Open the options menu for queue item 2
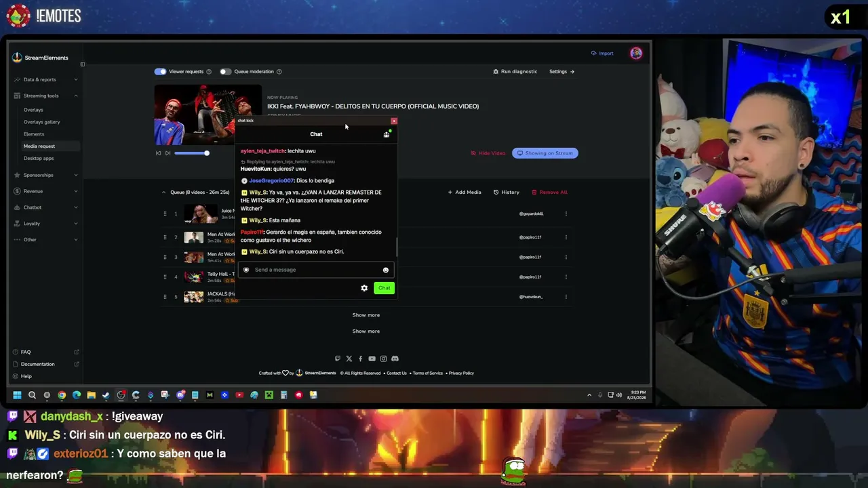Viewport: 868px width, 488px height. [x=566, y=237]
